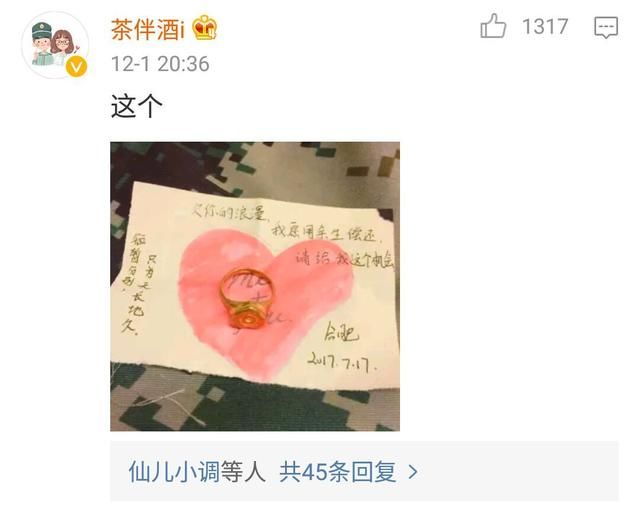This screenshot has width=640, height=515.
Task: Tap the 12-1 20:36 timestamp
Action: 160,64
